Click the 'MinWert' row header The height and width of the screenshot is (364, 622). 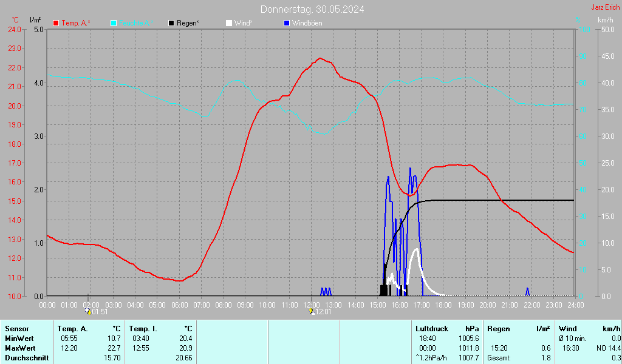coord(19,339)
